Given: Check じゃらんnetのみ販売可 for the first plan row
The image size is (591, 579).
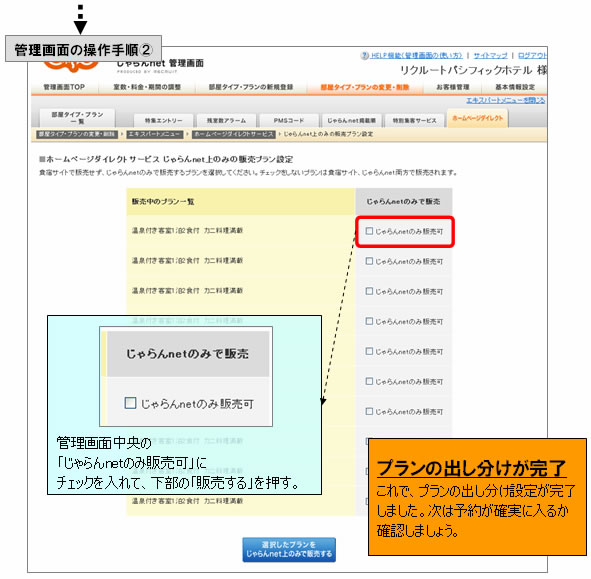Looking at the screenshot, I should [x=369, y=231].
